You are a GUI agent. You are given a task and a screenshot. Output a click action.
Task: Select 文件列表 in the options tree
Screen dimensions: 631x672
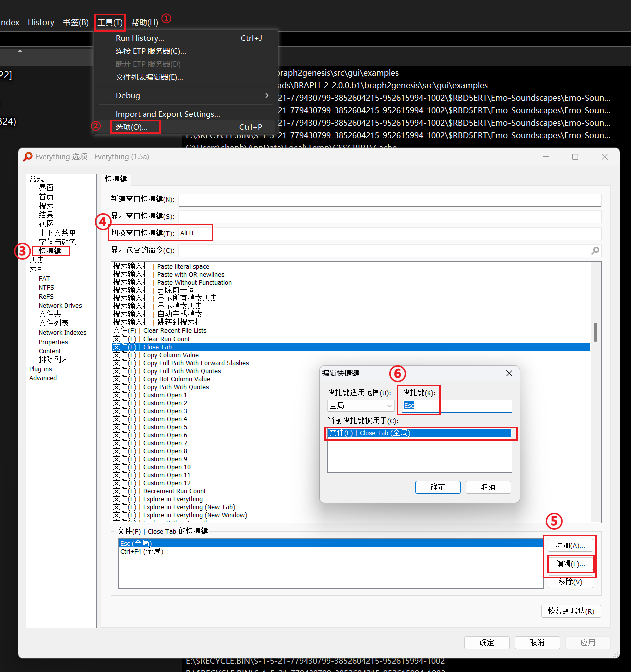54,323
